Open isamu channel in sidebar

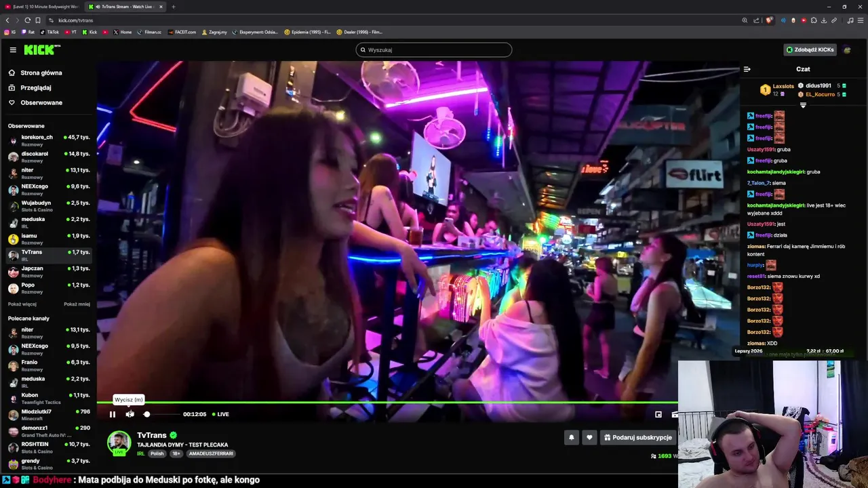pyautogui.click(x=49, y=239)
